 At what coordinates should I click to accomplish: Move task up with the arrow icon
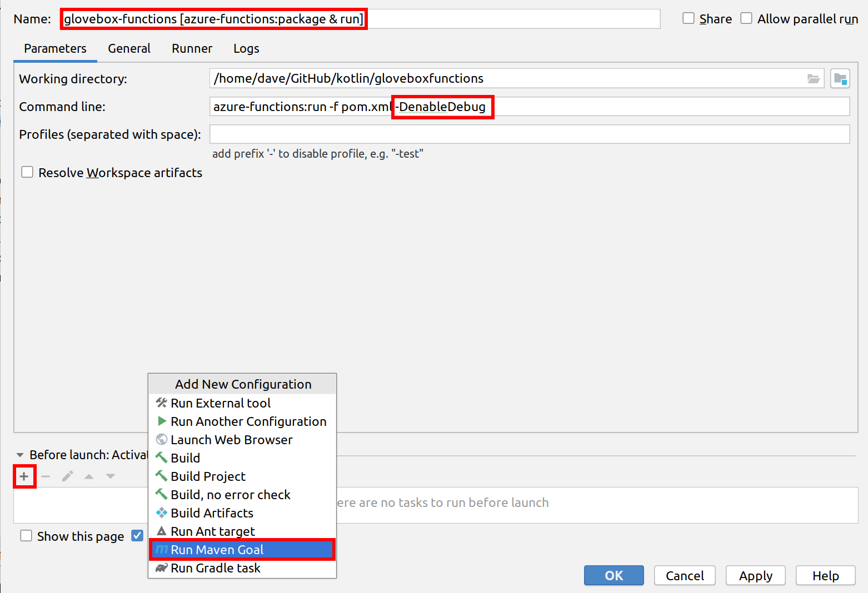coord(89,476)
